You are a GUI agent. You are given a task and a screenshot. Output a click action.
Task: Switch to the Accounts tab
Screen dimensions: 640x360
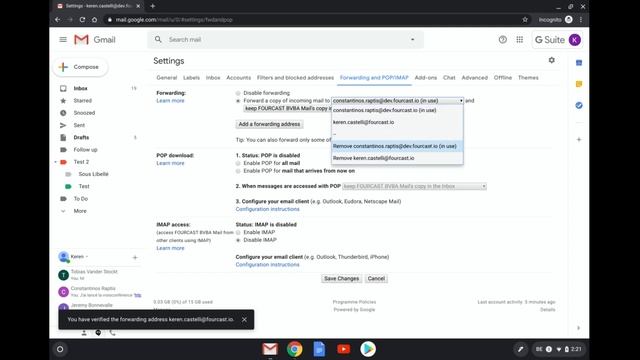238,78
